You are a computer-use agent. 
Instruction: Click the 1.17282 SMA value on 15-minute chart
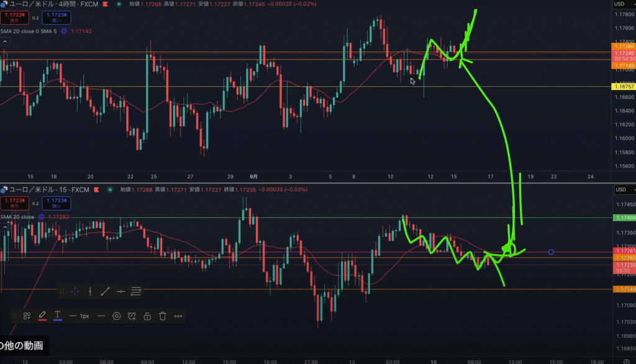coord(58,217)
